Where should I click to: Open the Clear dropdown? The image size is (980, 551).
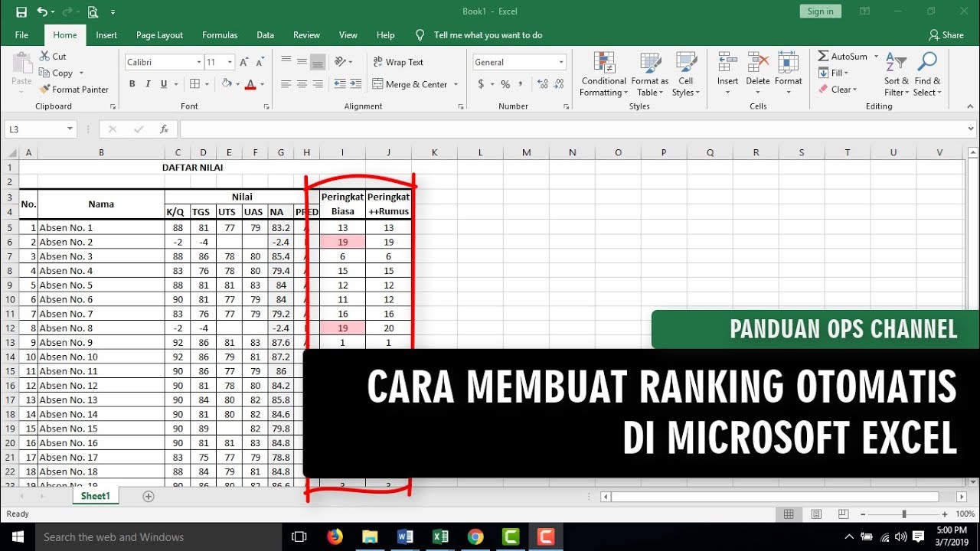[x=838, y=90]
